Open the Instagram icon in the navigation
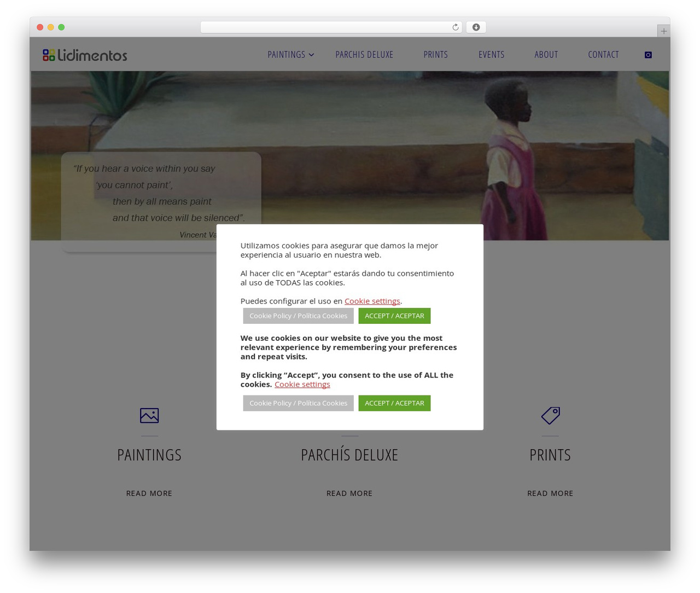 [x=648, y=55]
